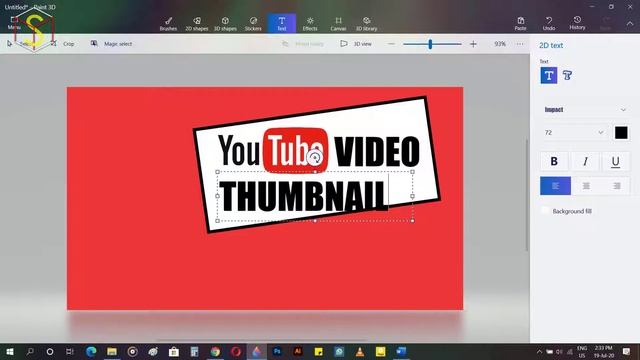Open the History panel
The height and width of the screenshot is (360, 640).
tap(577, 23)
